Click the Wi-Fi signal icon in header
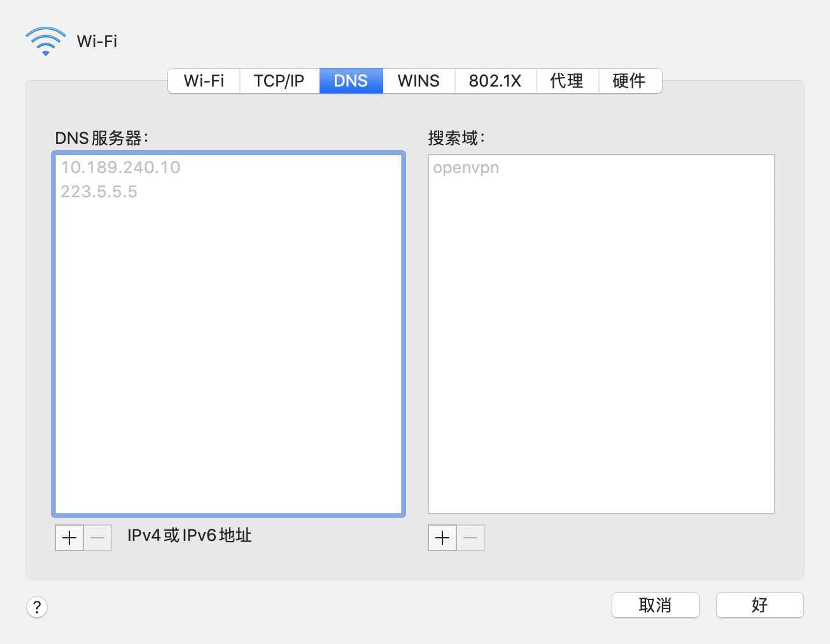830x644 pixels. (x=45, y=41)
